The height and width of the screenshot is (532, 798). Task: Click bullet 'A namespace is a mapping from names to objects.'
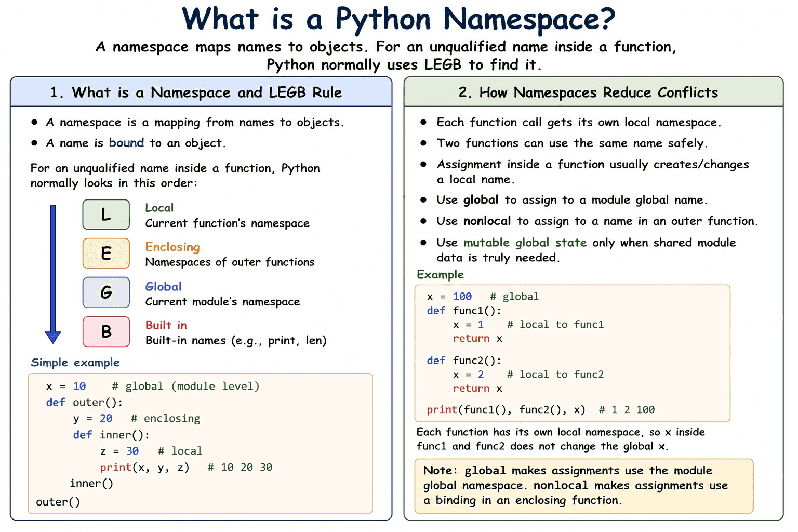(x=195, y=123)
